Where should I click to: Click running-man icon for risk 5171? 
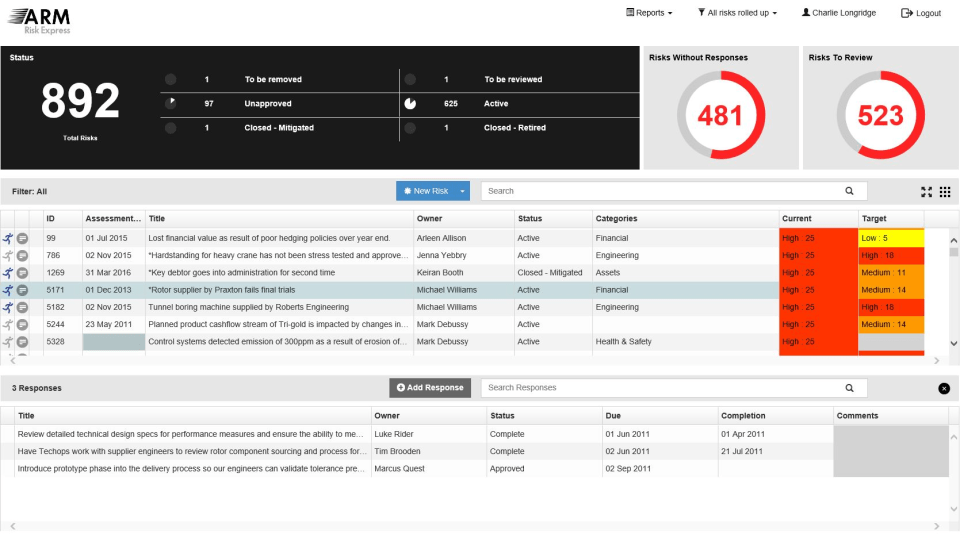coord(8,290)
